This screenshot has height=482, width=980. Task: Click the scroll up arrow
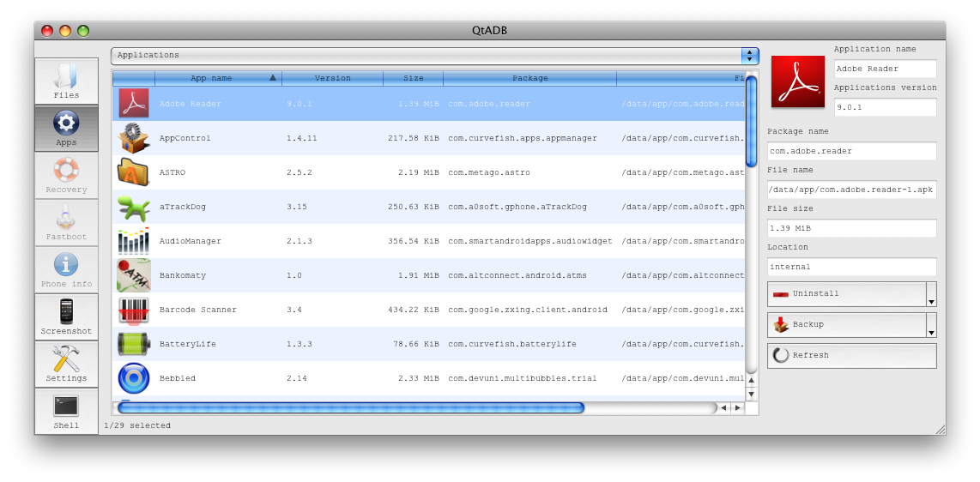point(751,380)
